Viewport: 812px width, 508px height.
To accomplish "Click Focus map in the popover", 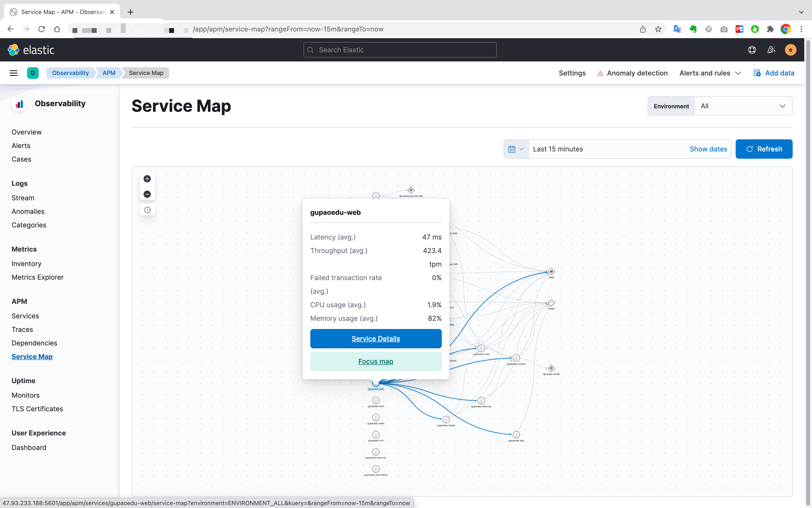I will pos(376,361).
